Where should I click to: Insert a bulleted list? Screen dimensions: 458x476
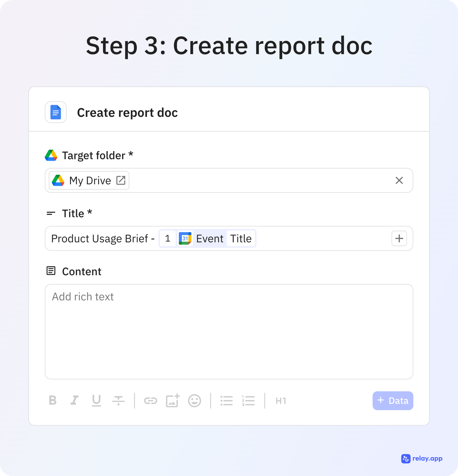(226, 400)
